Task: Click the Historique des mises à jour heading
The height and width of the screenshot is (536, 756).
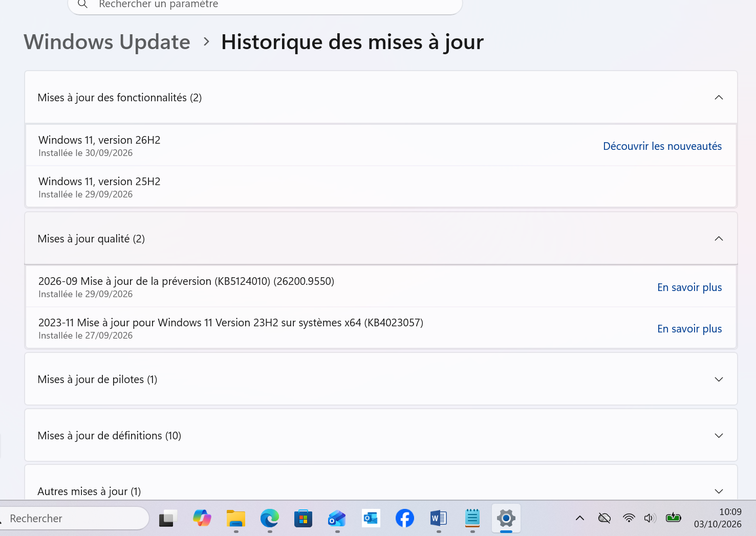Action: point(352,42)
